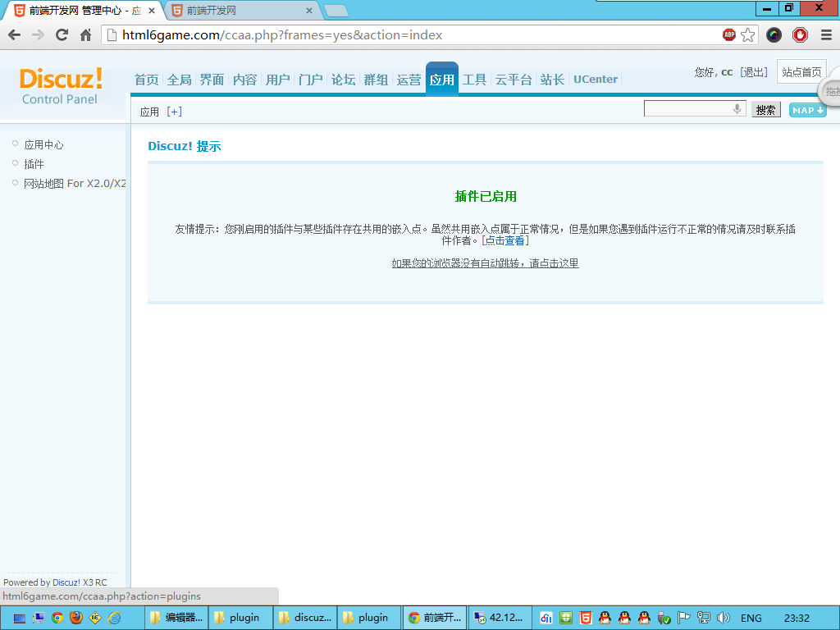Close the second 前端开发网 tab

tap(309, 11)
